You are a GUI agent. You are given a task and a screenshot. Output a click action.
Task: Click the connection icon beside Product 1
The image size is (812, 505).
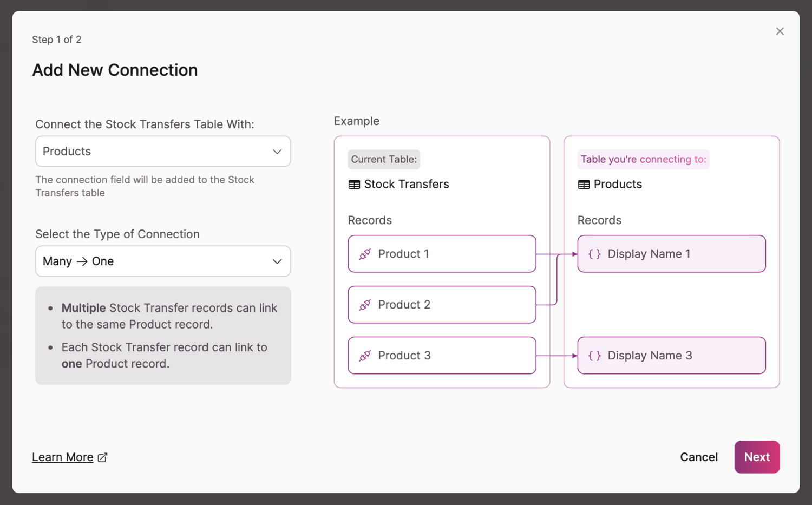(365, 254)
